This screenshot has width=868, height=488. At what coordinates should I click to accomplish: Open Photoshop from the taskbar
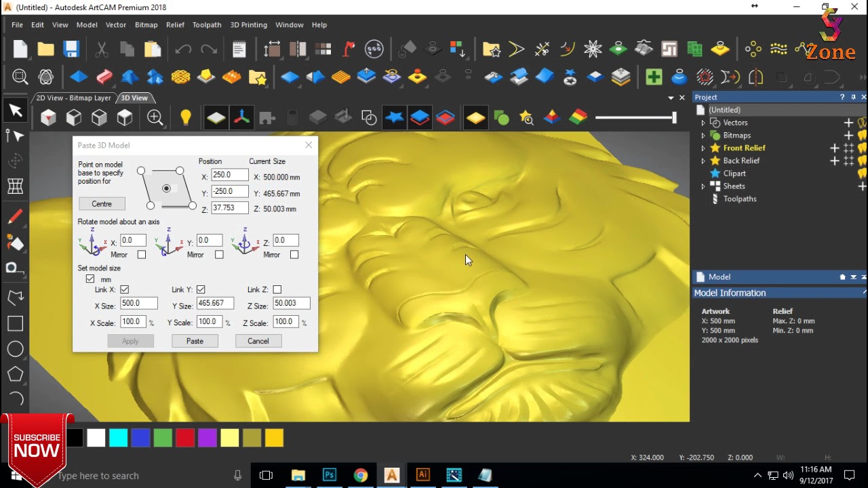[x=329, y=475]
